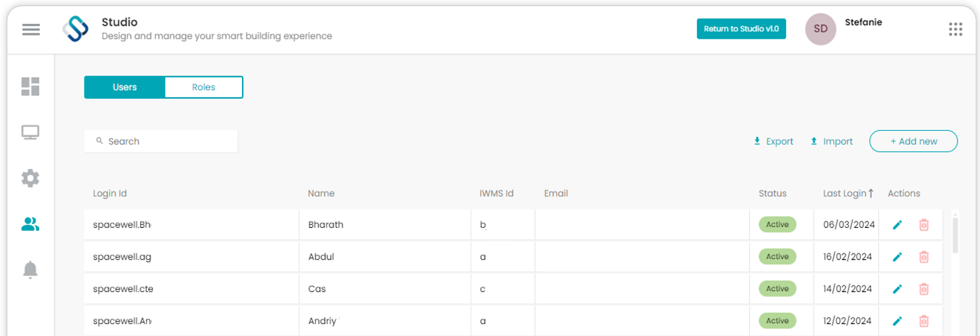Image resolution: width=980 pixels, height=336 pixels.
Task: Open the monitor display icon in sidebar
Action: coord(31,133)
